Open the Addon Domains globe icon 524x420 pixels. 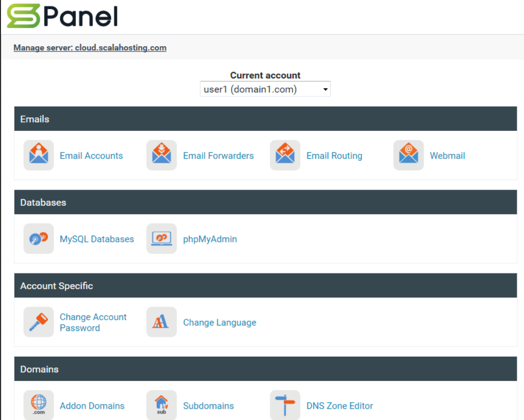point(38,405)
